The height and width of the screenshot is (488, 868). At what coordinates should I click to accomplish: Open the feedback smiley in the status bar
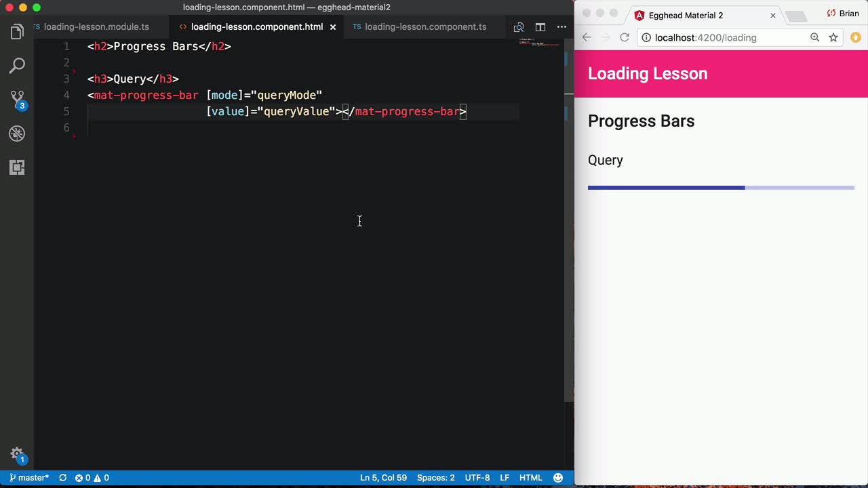click(x=557, y=477)
